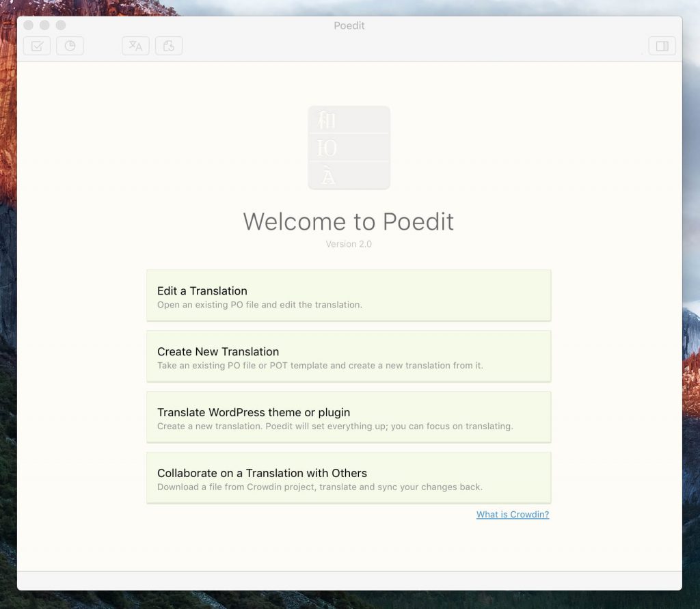The width and height of the screenshot is (700, 609).
Task: Click the "Welcome to Poedit" heading
Action: coord(349,221)
